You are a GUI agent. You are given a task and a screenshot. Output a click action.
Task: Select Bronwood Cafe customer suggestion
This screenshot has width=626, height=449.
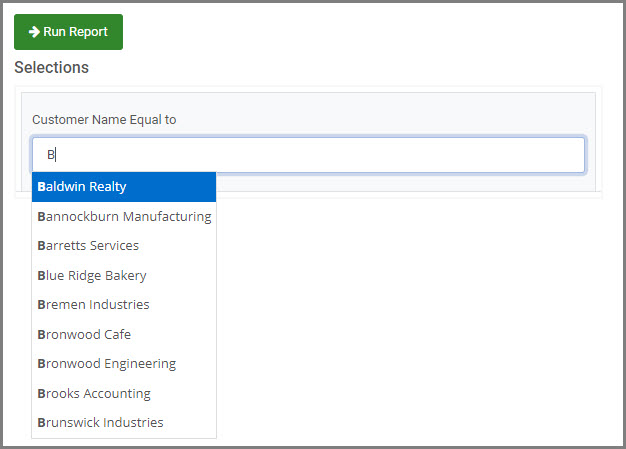(x=124, y=334)
